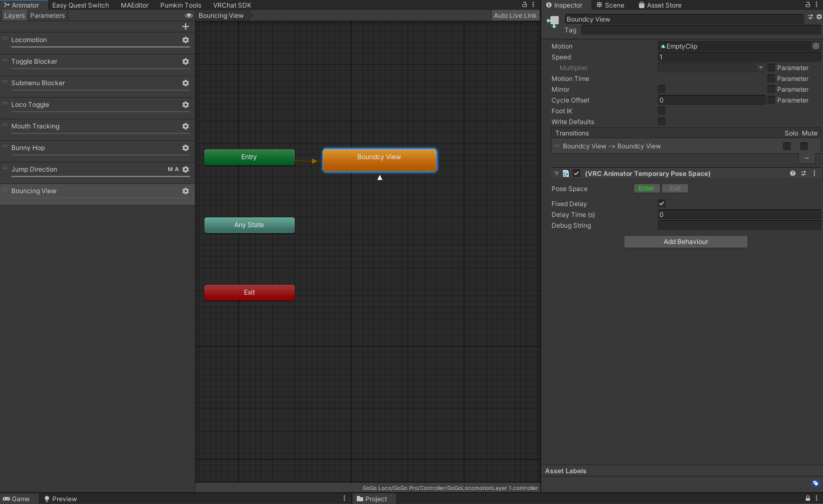Edit the state name field Boundcy View
823x504 pixels.
coord(684,19)
